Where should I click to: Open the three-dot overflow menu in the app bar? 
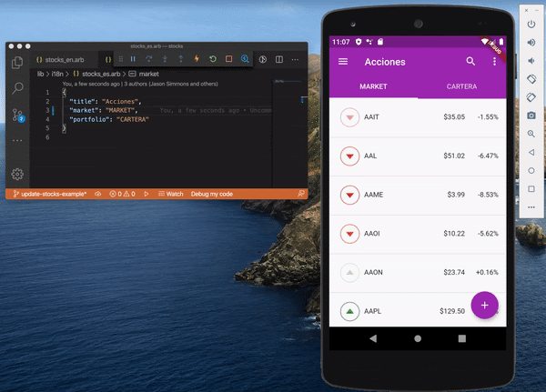(x=494, y=62)
